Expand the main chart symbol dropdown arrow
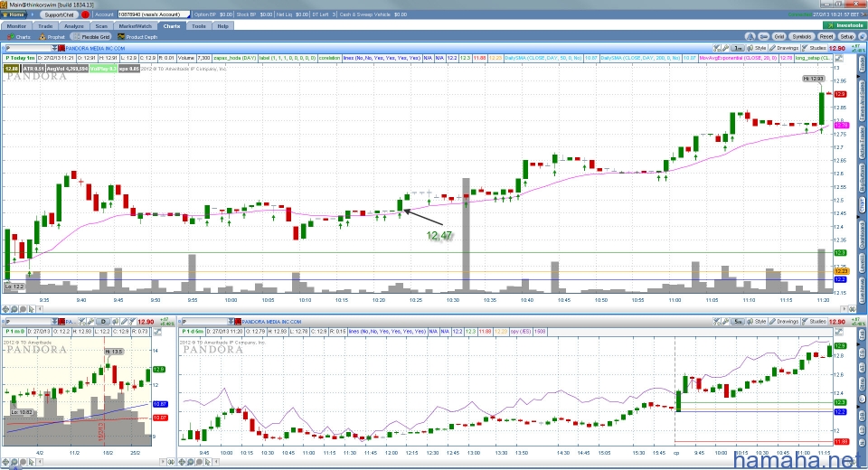 (54, 48)
